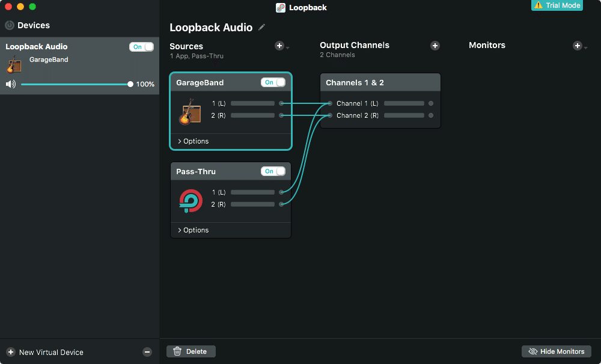Click the '2 Channels' subtitle text
This screenshot has height=364, width=601.
337,55
